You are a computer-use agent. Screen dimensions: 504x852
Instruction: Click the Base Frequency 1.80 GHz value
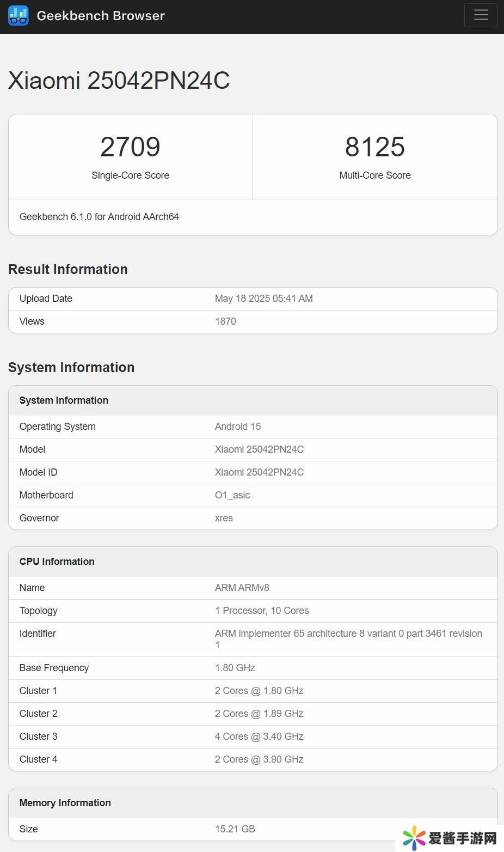(x=235, y=668)
